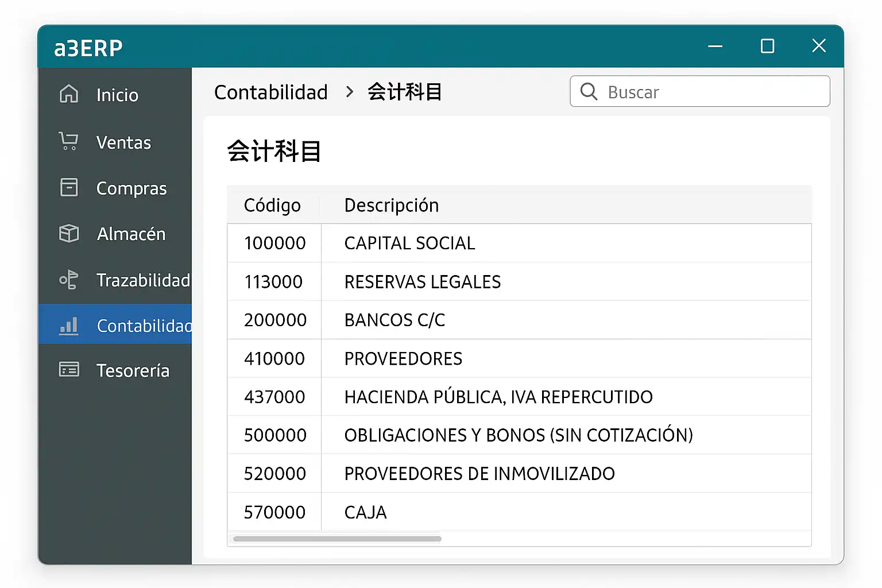Click the Compras archive box icon
This screenshot has width=882, height=588.
click(69, 187)
